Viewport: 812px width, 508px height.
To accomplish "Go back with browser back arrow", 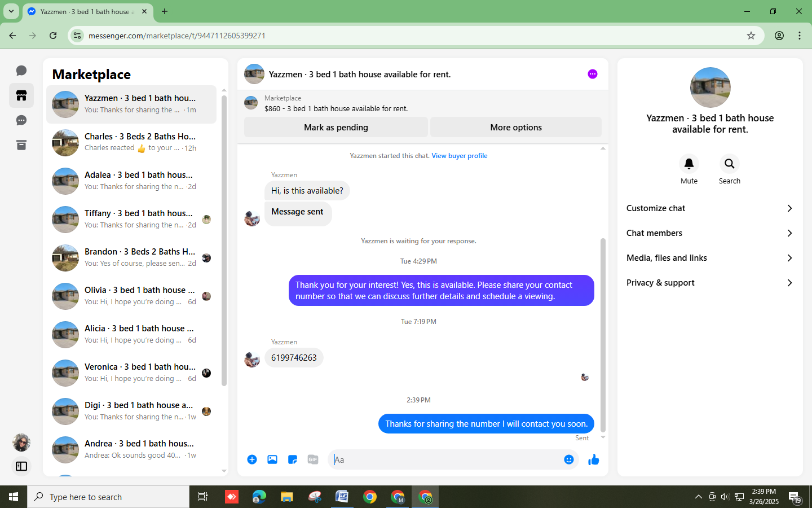I will [12, 36].
